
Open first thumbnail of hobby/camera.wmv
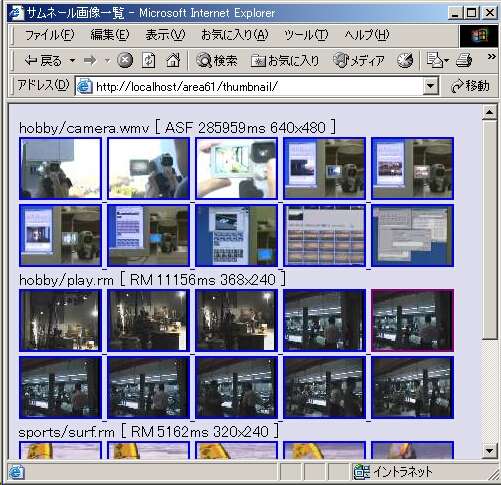(60, 168)
